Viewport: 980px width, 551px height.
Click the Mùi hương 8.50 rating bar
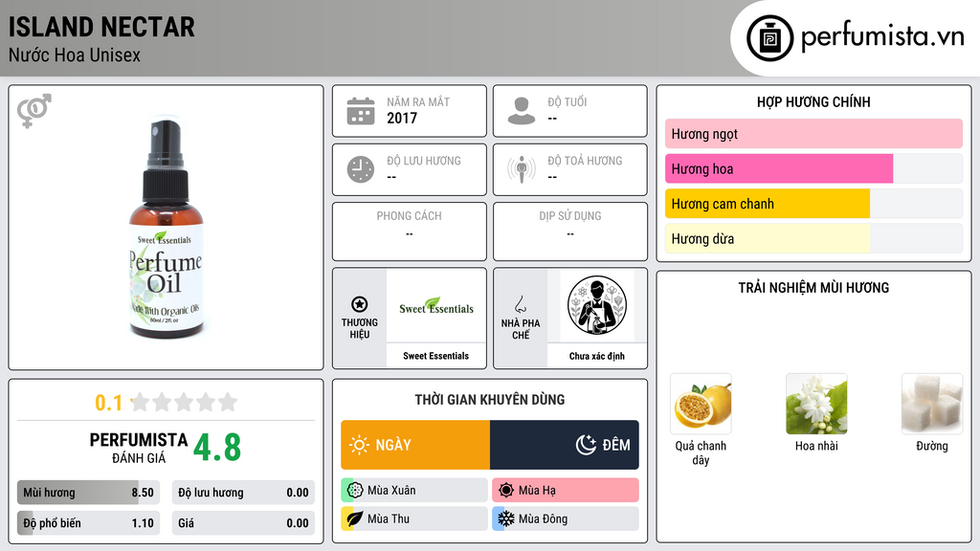89,493
